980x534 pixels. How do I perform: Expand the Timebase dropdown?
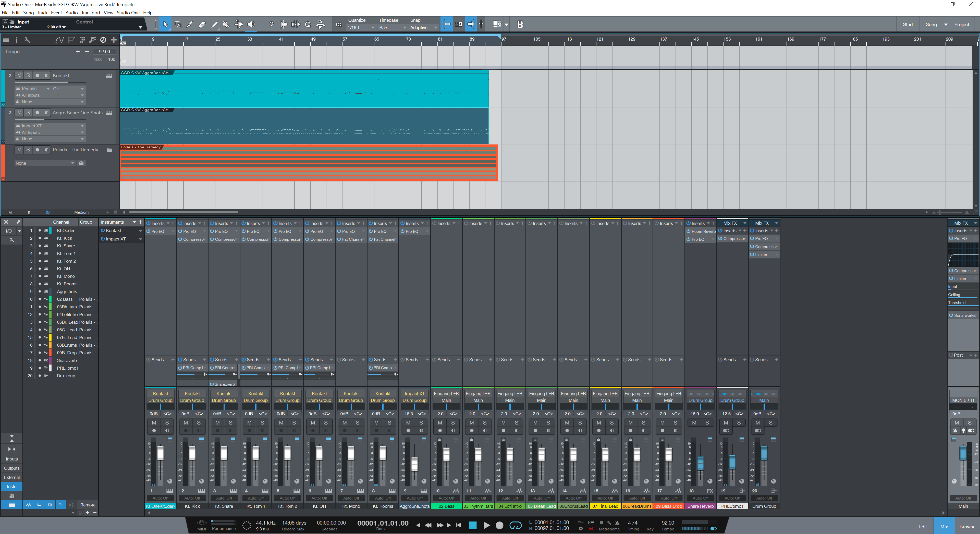[x=392, y=28]
